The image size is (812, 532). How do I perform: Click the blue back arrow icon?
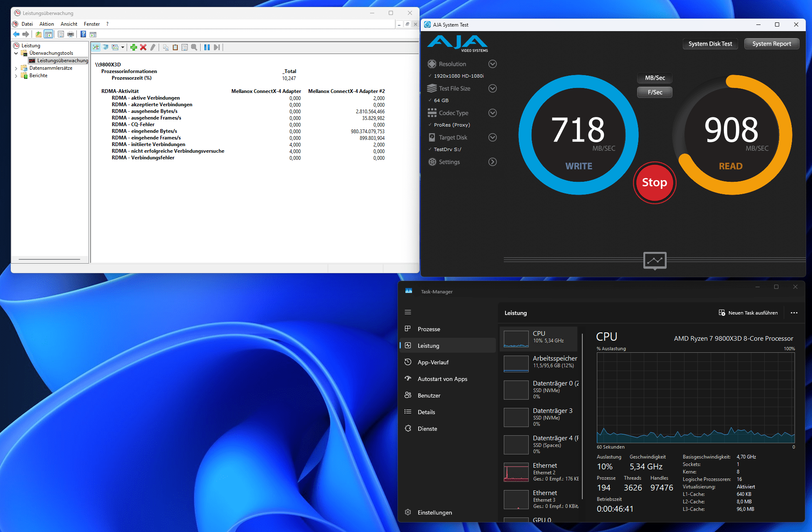[x=16, y=34]
